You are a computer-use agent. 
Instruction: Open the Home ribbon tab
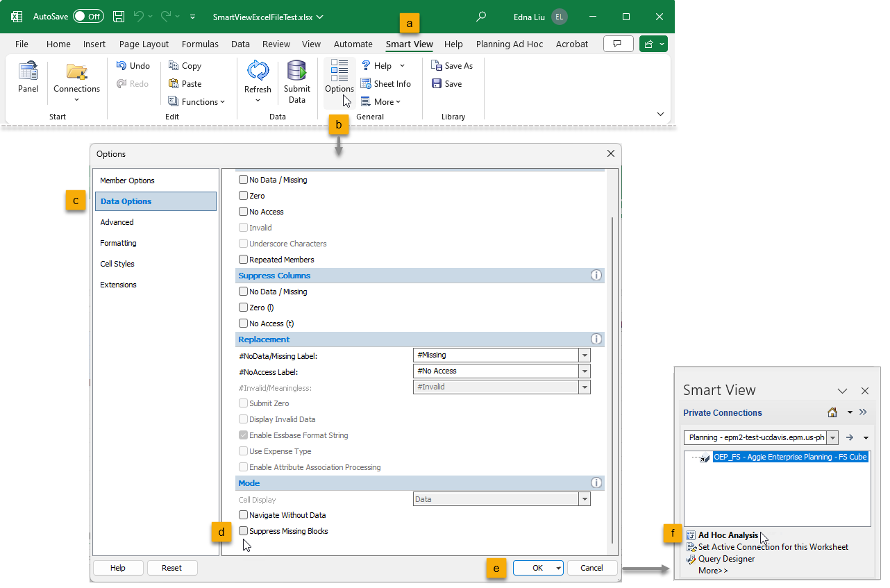[x=58, y=44]
